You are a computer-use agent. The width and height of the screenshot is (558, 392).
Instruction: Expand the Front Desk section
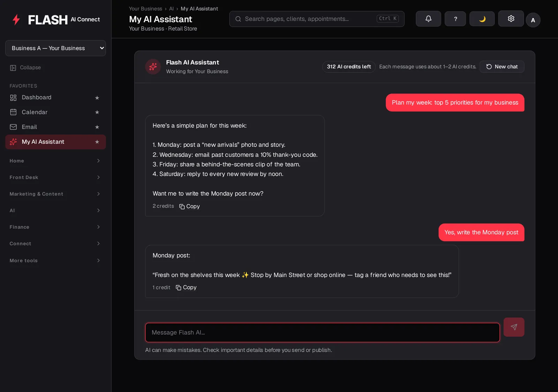coord(55,177)
